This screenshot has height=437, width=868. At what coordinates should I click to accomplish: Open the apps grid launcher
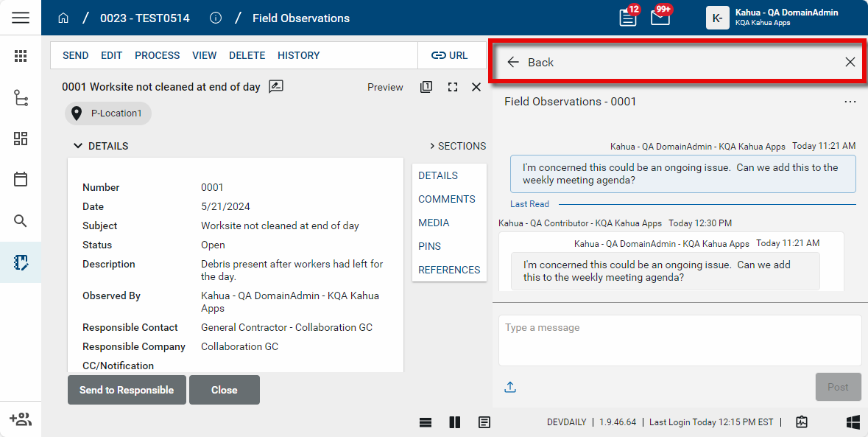pos(21,56)
